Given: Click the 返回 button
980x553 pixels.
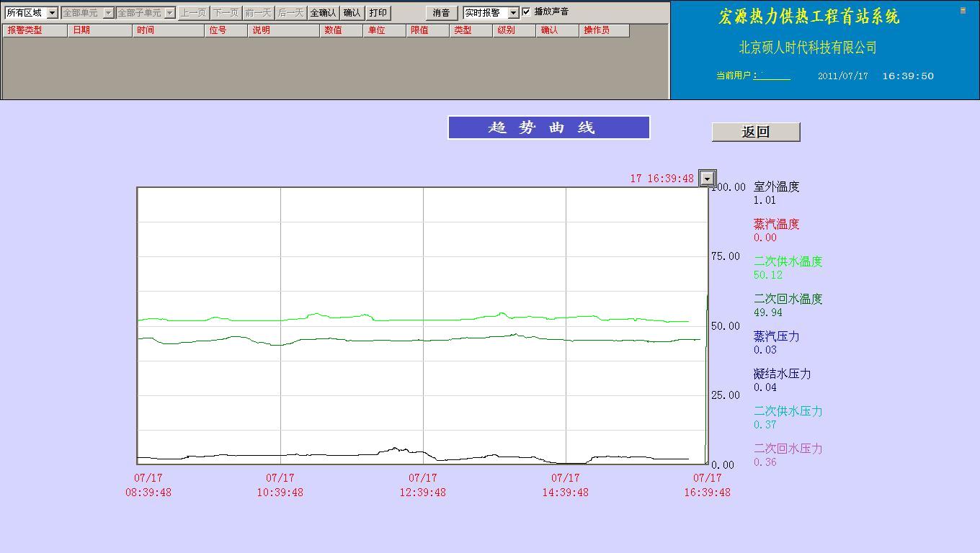Looking at the screenshot, I should point(755,132).
